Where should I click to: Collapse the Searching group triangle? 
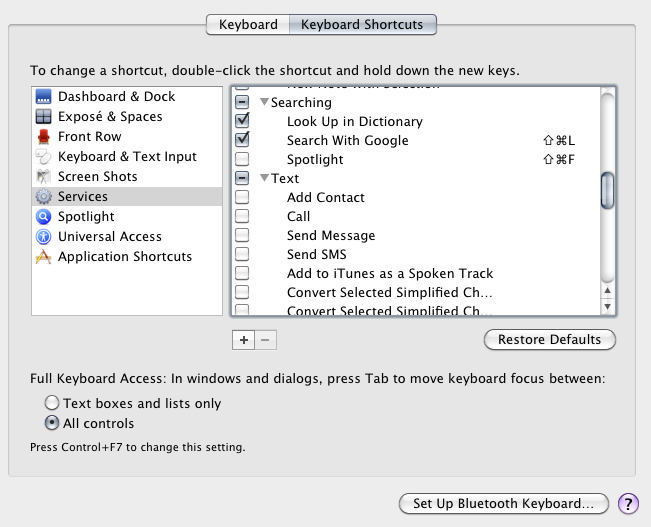click(264, 103)
